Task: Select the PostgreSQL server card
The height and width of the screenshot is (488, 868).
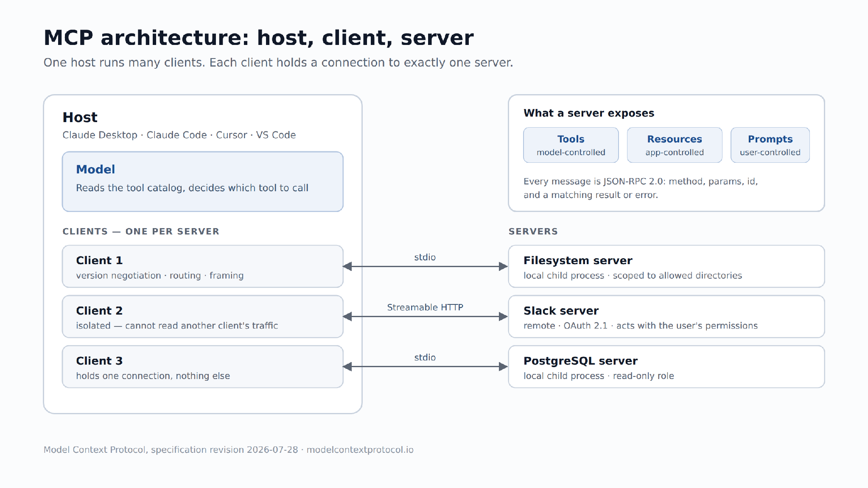Action: (666, 367)
